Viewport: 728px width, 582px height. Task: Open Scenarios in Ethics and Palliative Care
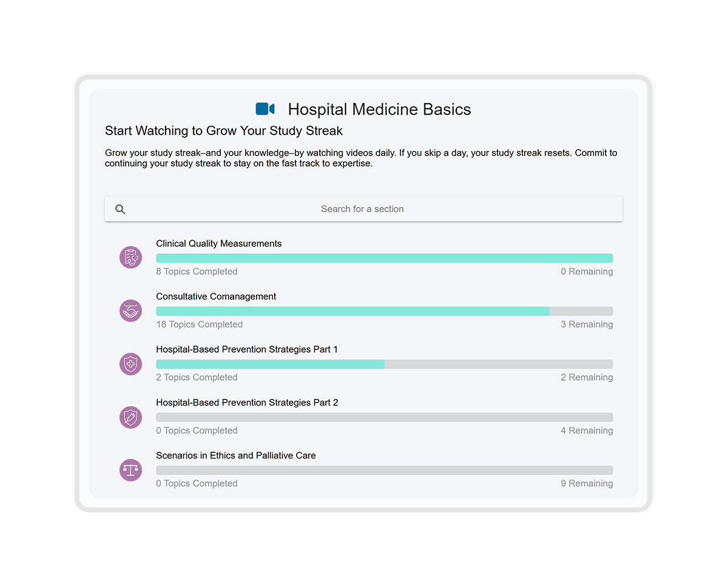coord(236,455)
